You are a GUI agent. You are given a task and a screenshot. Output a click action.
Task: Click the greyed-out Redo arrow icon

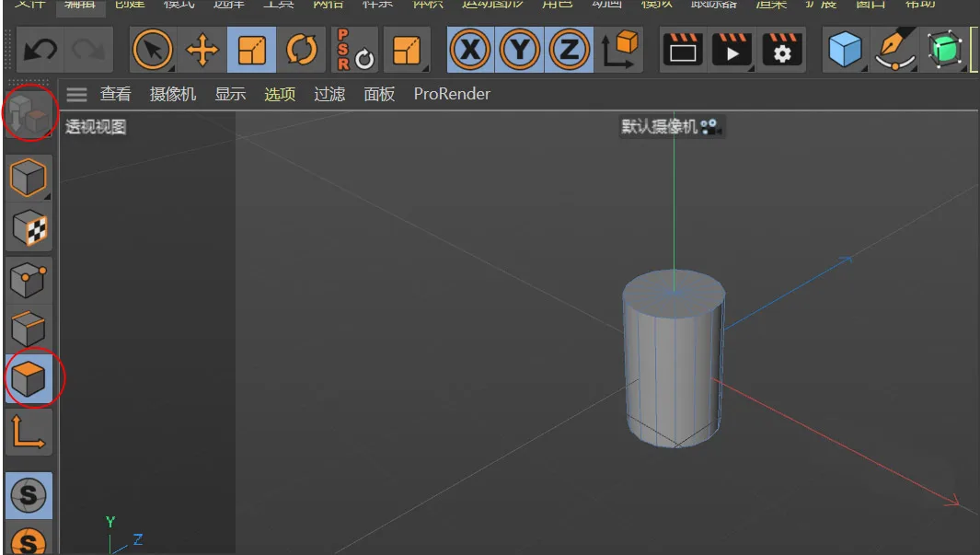88,50
